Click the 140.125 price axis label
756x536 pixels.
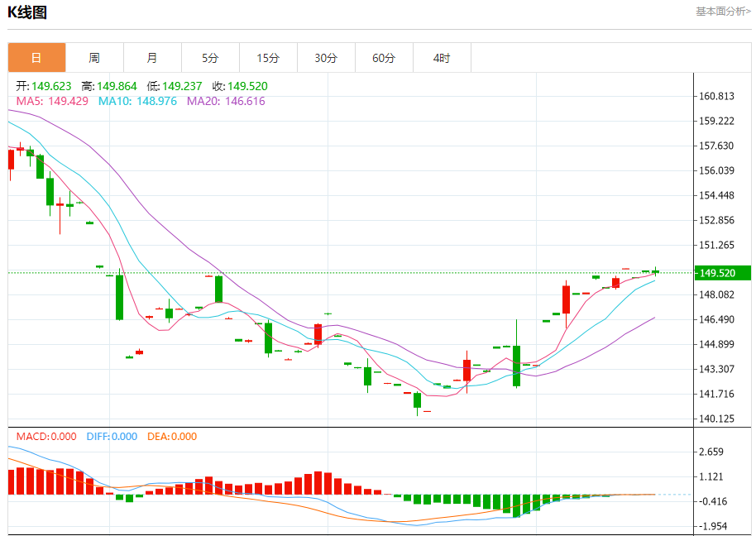tap(717, 419)
